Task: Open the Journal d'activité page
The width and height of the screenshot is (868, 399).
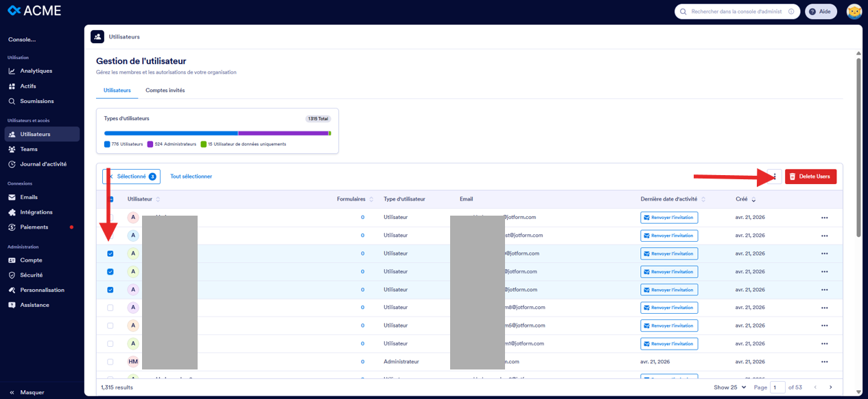Action: pyautogui.click(x=44, y=163)
